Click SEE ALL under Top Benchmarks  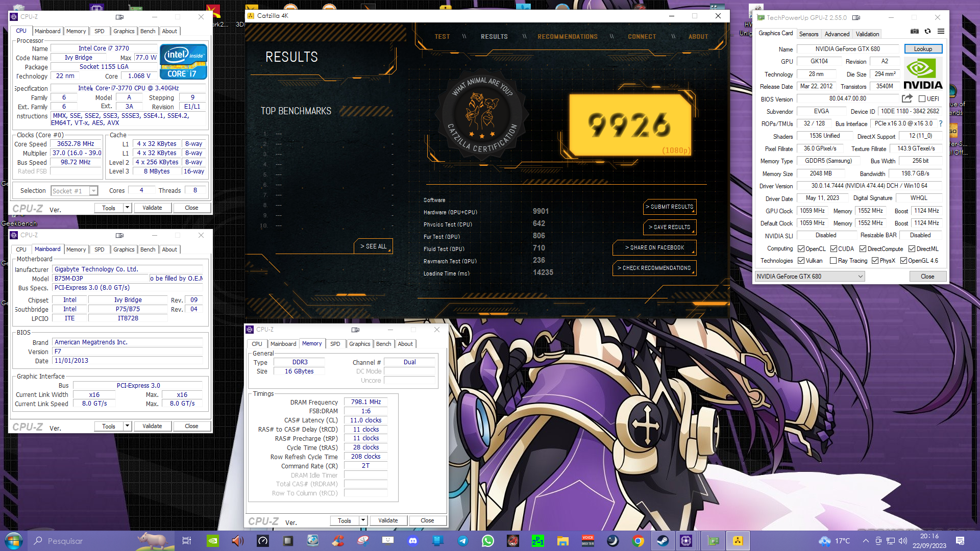[374, 246]
